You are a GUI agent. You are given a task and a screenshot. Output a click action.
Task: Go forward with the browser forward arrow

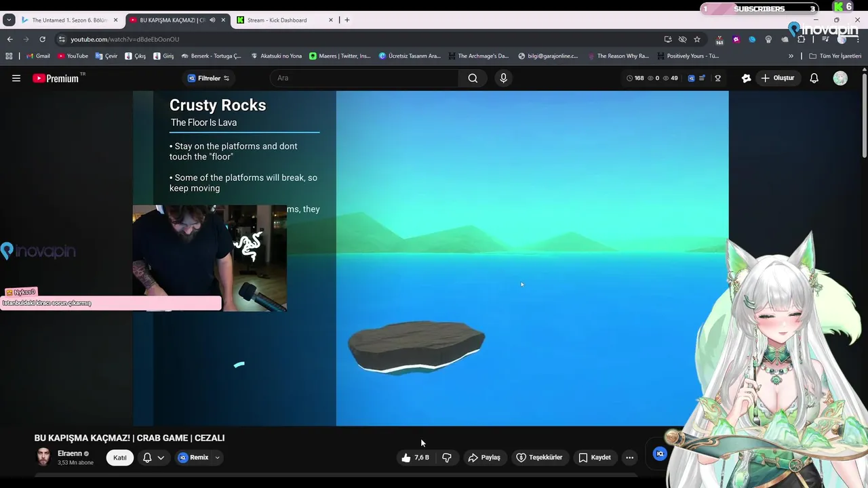tap(26, 39)
